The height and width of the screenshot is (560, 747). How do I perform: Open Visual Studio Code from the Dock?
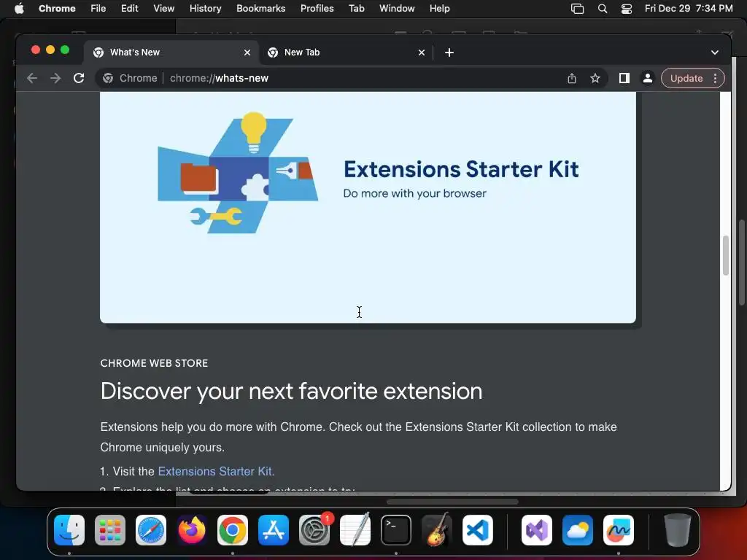(477, 530)
